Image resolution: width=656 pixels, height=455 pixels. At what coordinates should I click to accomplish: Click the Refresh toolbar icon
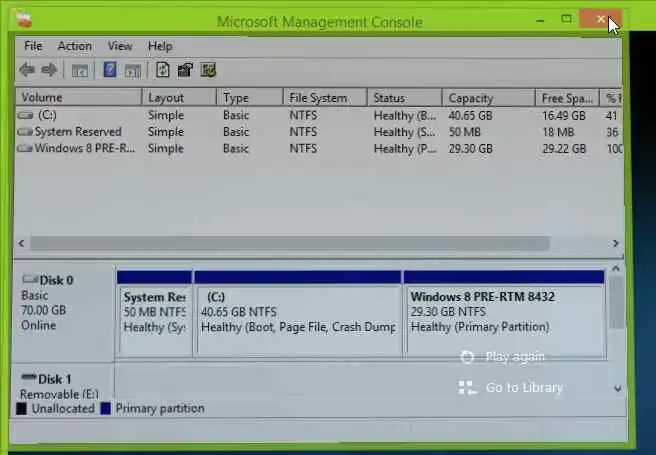click(163, 70)
